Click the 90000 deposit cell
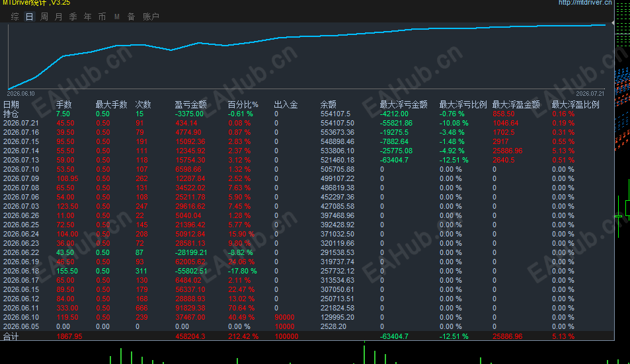 tap(284, 317)
